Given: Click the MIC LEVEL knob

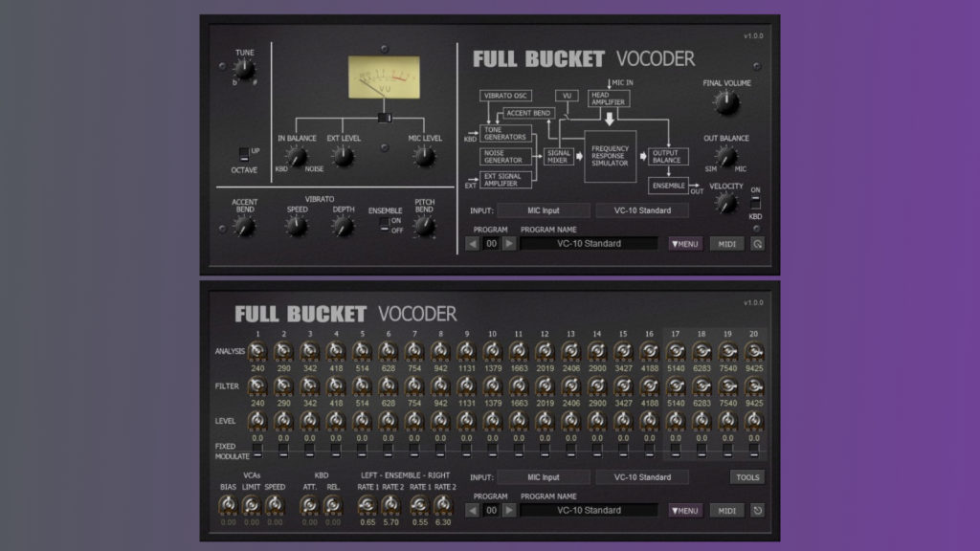Looking at the screenshot, I should [x=424, y=156].
